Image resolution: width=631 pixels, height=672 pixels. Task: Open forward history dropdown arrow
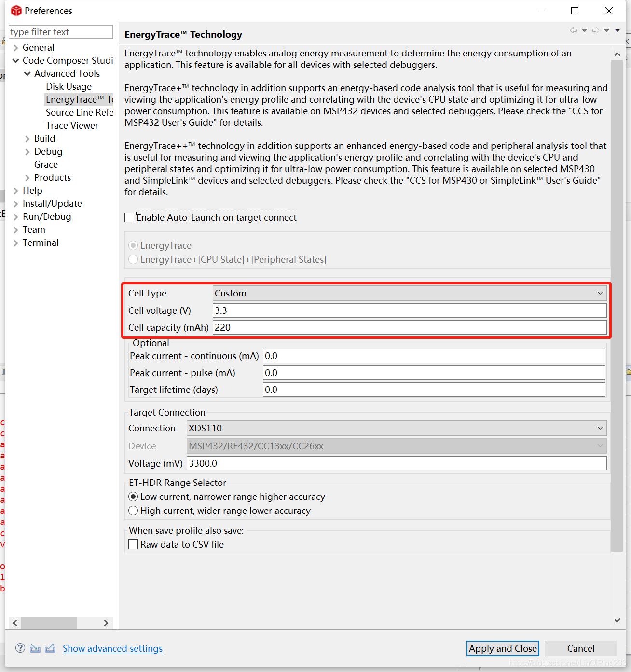(607, 30)
